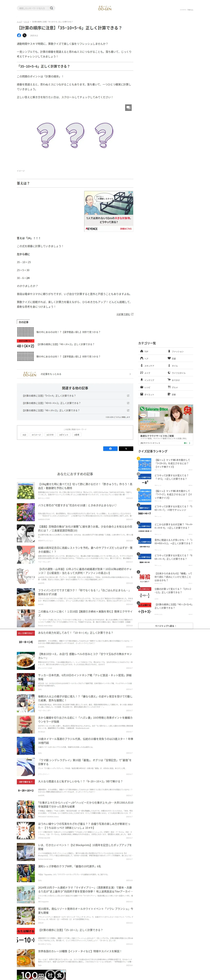This screenshot has width=210, height=980.
Task: Open クイズ breadcrumb link
Action: point(26,22)
